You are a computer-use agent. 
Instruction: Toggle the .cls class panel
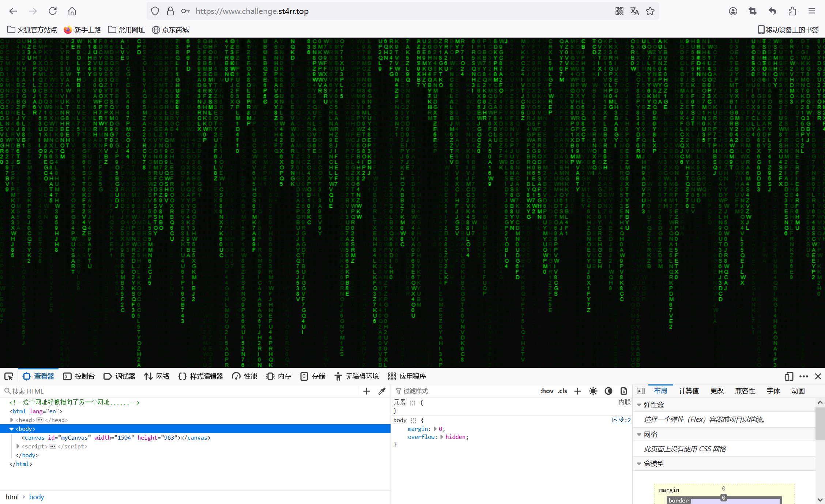click(x=562, y=391)
